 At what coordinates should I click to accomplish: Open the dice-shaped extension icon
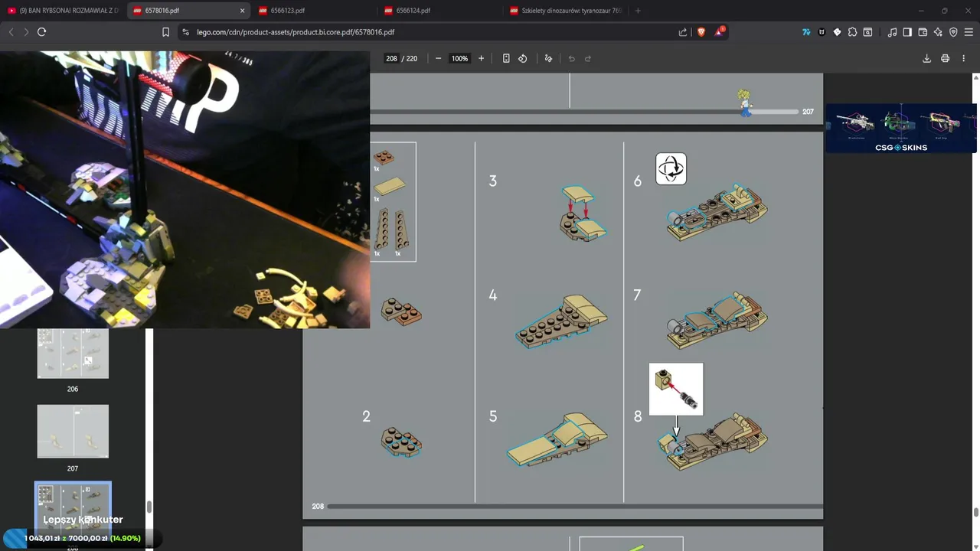click(837, 32)
